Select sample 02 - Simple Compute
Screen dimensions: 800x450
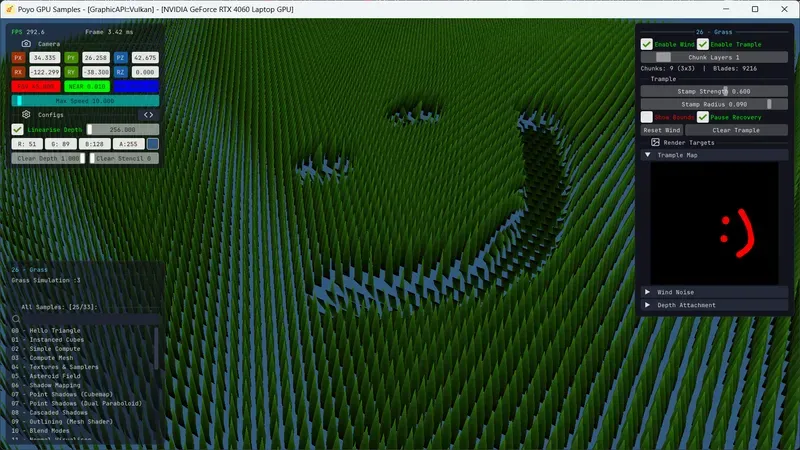(45, 349)
